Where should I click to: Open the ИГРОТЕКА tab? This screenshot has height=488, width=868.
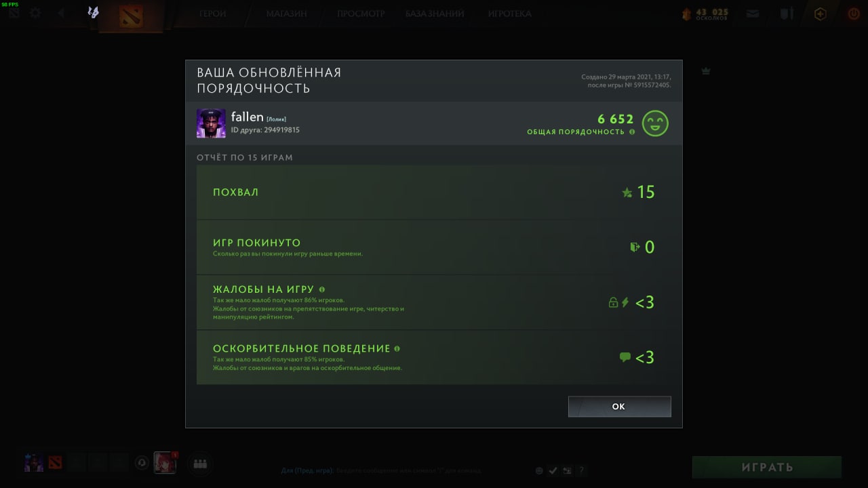point(510,14)
